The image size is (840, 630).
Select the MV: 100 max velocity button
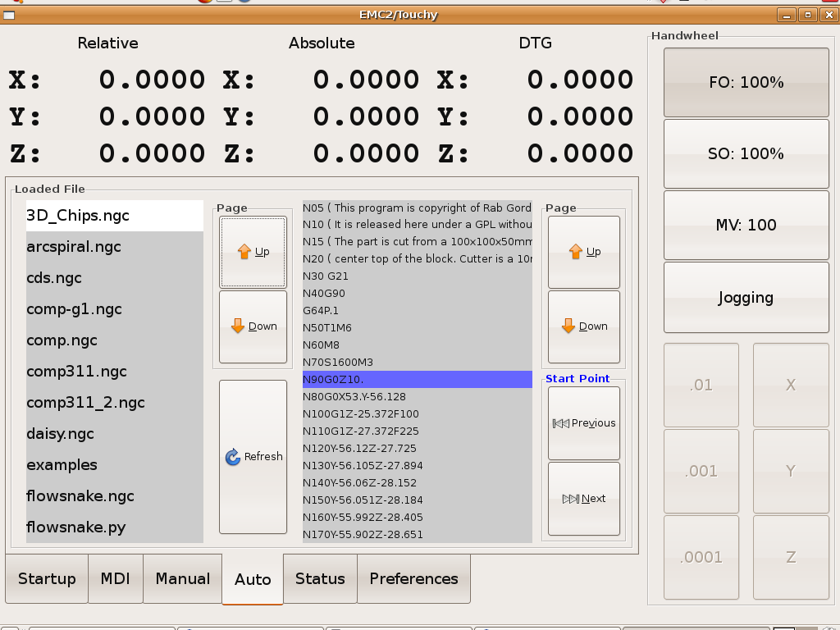click(x=746, y=225)
